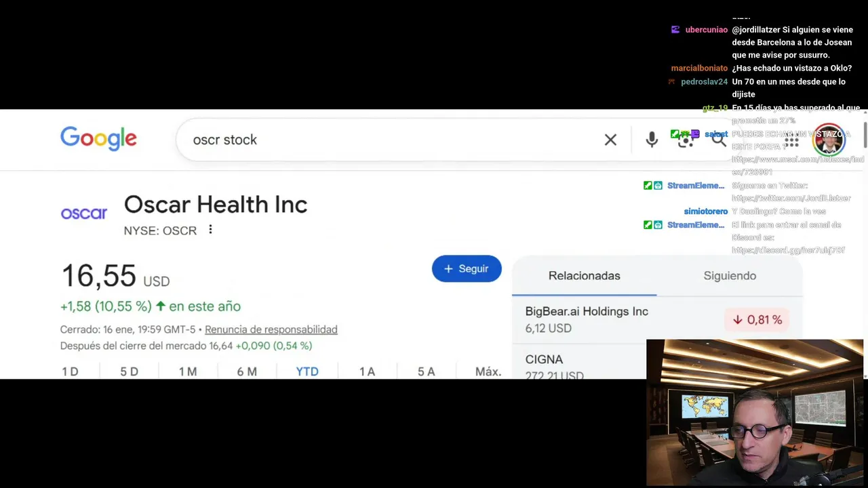Click the marcialboniato chat username
Image resolution: width=868 pixels, height=488 pixels.
tap(699, 68)
